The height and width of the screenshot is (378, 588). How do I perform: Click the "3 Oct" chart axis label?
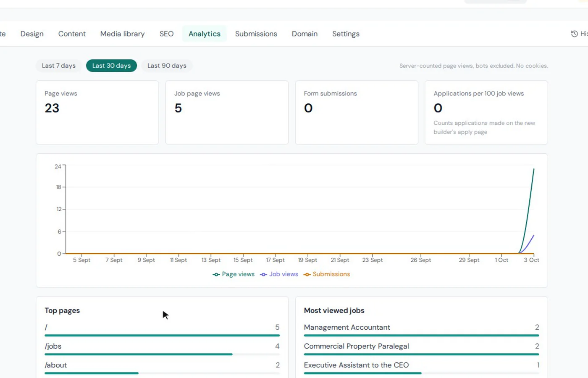(531, 260)
